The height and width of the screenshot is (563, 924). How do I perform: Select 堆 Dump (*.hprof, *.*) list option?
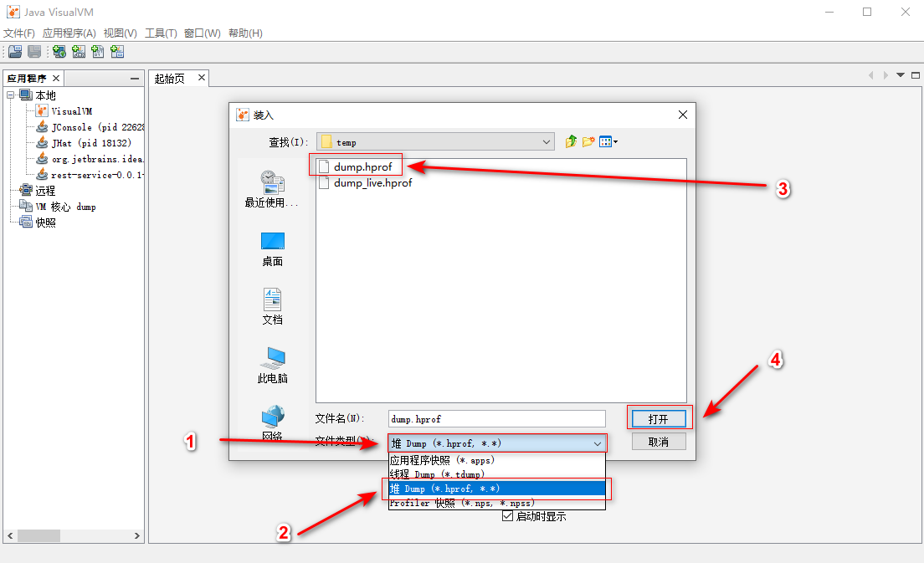click(497, 489)
